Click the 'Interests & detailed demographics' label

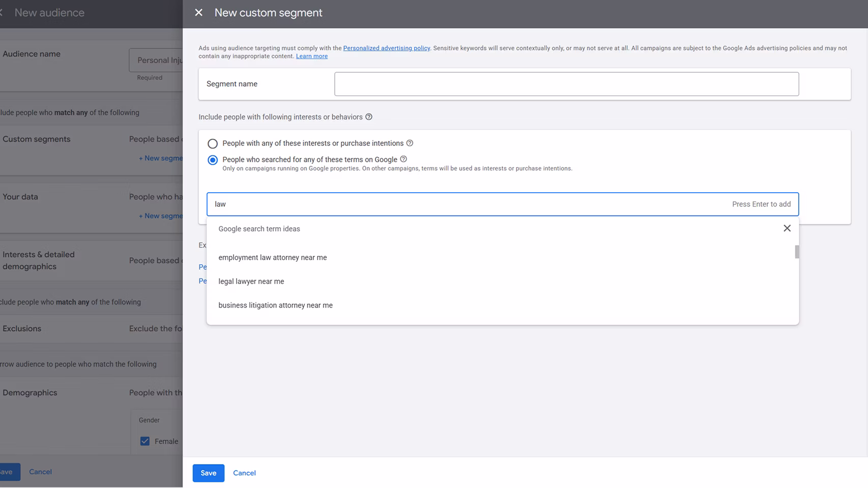(39, 261)
